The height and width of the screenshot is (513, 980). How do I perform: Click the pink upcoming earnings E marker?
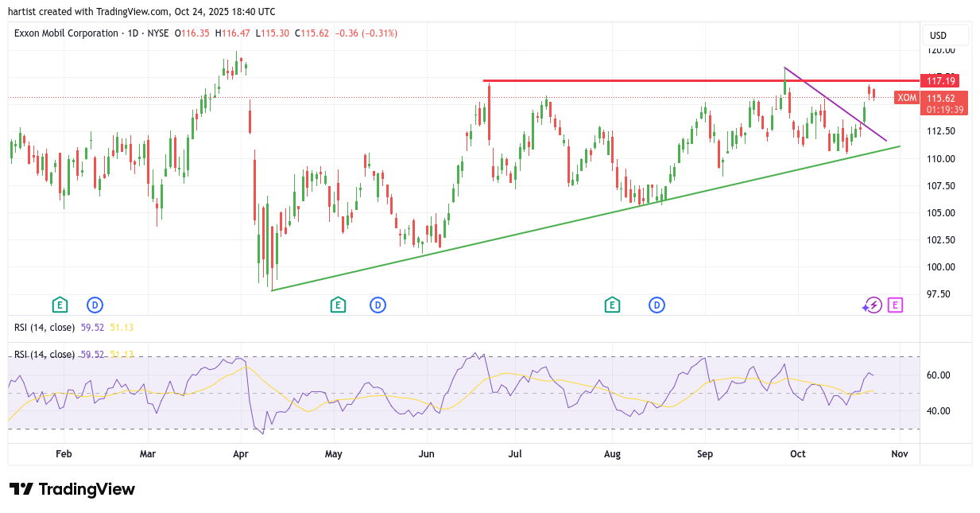tap(895, 305)
